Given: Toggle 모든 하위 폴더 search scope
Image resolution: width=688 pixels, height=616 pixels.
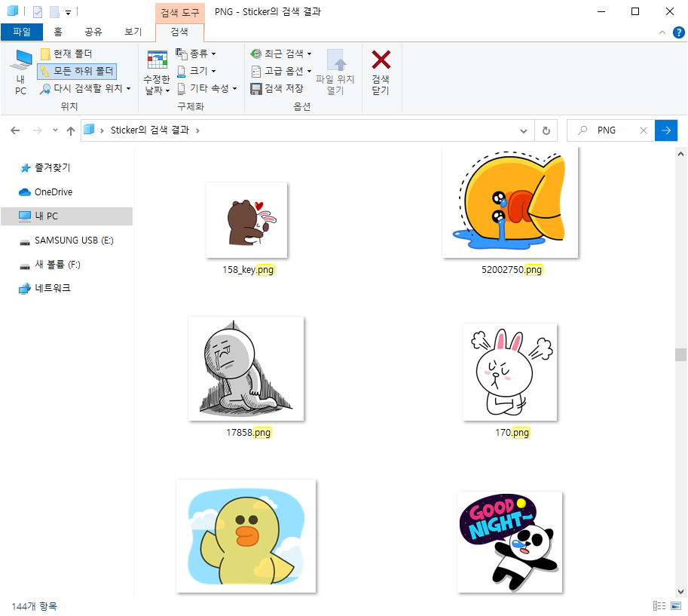Looking at the screenshot, I should [77, 71].
